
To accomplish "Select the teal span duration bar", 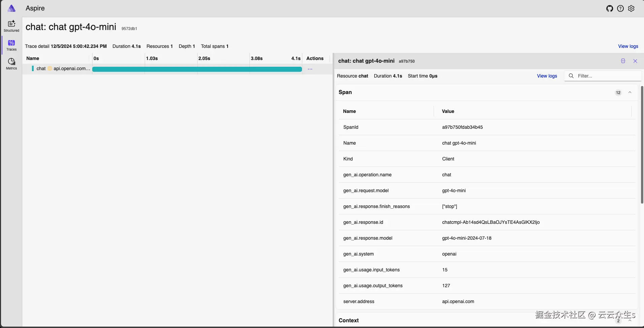I will (197, 69).
